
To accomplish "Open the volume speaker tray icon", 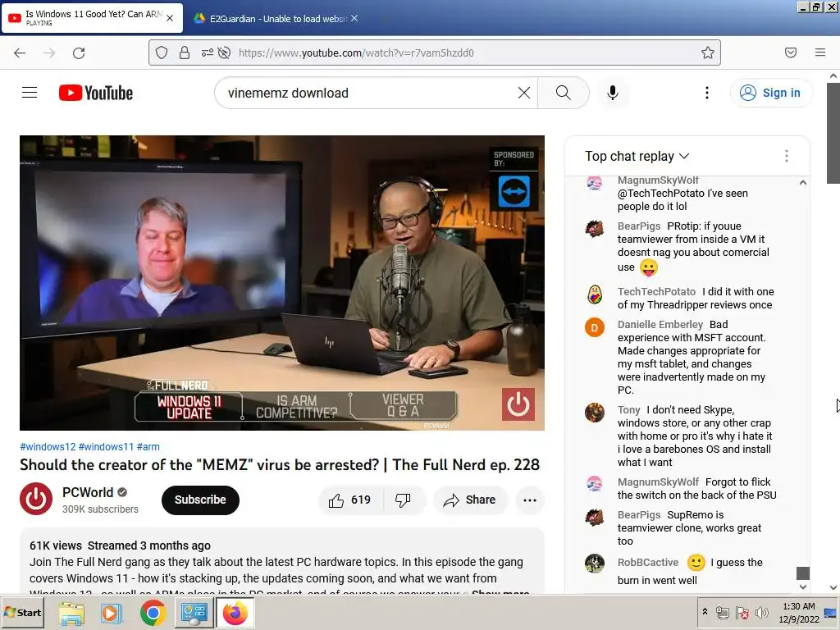I will pyautogui.click(x=761, y=612).
